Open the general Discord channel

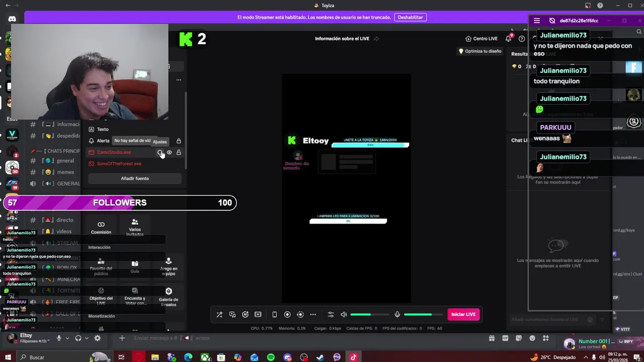pyautogui.click(x=54, y=161)
